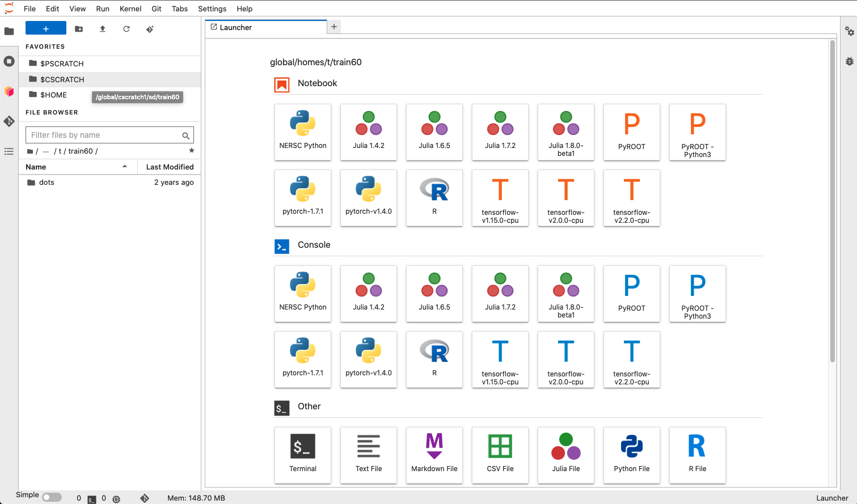Toggle favorite star for current folder
Viewport: 857px width, 504px height.
(x=192, y=151)
